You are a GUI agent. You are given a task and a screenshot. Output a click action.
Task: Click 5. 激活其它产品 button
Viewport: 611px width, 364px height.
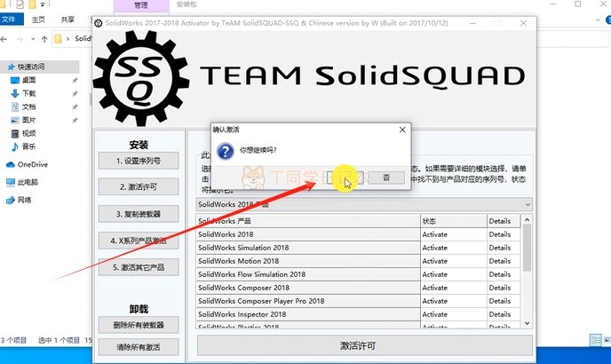139,267
